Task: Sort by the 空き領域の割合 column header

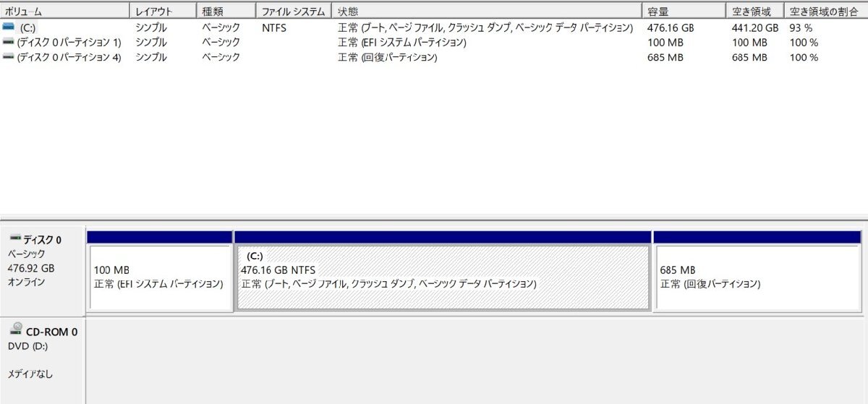Action: click(826, 11)
